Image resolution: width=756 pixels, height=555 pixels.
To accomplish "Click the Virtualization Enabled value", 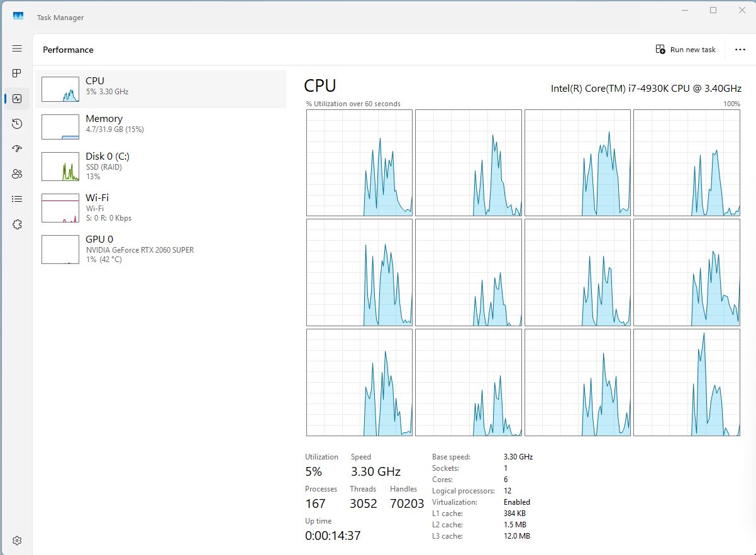I will pyautogui.click(x=517, y=502).
